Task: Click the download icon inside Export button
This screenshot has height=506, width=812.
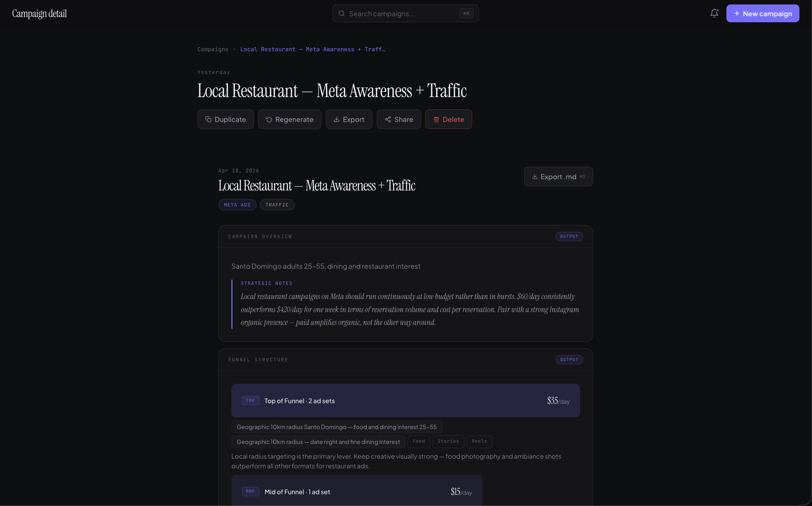Action: tap(337, 119)
